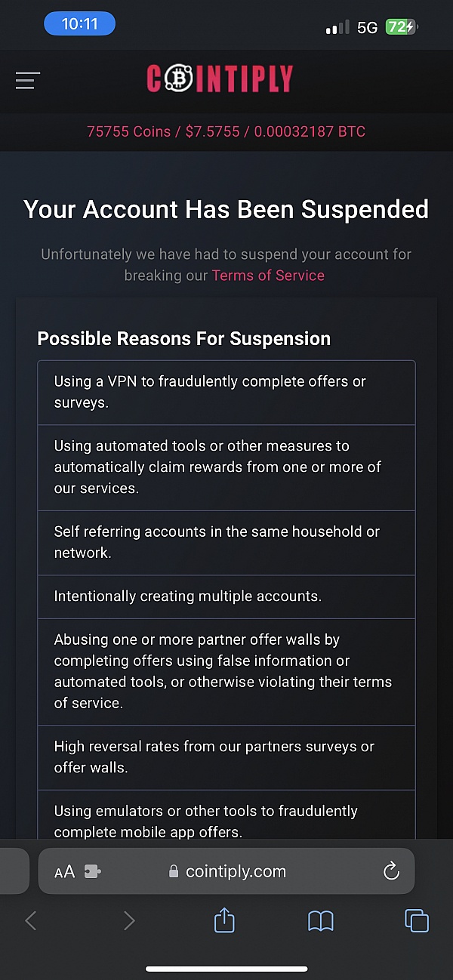Image resolution: width=453 pixels, height=980 pixels.
Task: Select the 'Using a VPN' reason row
Action: 226,393
